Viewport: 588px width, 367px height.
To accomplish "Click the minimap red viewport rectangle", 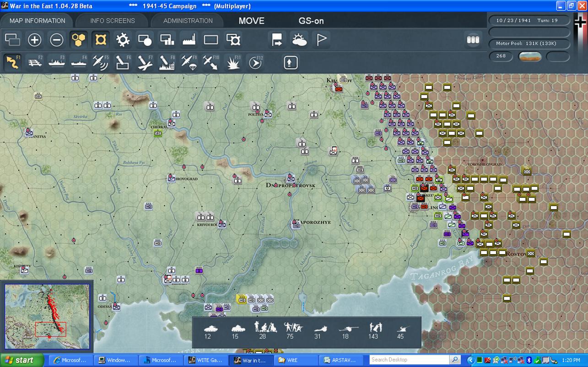I will coord(50,329).
